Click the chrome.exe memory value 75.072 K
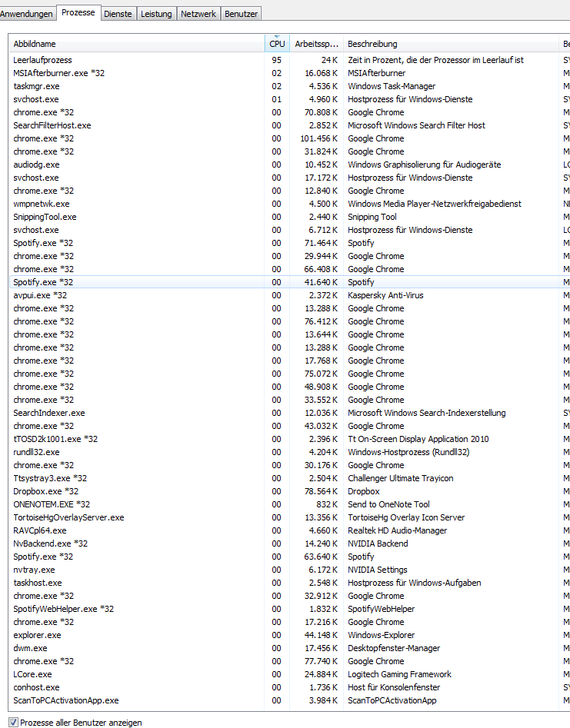This screenshot has height=728, width=570. pyautogui.click(x=322, y=374)
